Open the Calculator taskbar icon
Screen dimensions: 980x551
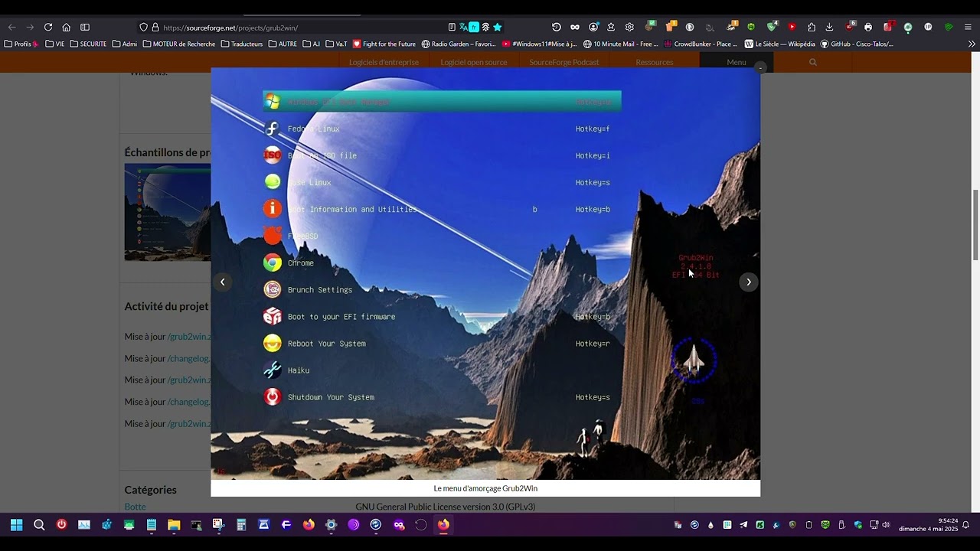point(241,525)
